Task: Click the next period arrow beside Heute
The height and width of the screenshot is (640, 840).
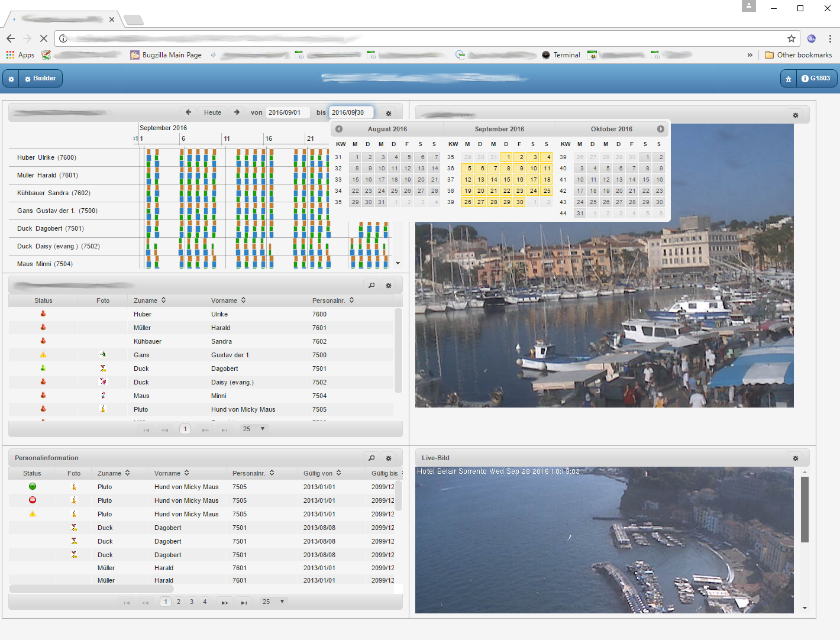Action: [237, 112]
